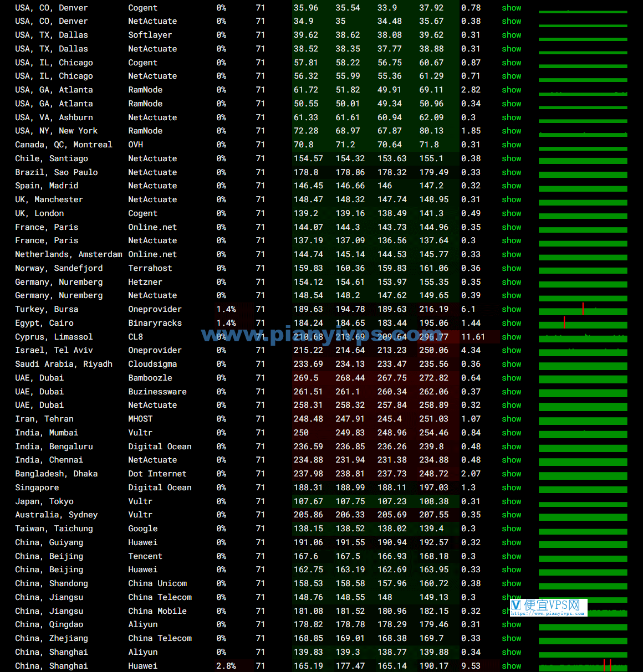Image resolution: width=643 pixels, height=672 pixels.
Task: Click show link for Denver Cogent row
Action: (511, 8)
